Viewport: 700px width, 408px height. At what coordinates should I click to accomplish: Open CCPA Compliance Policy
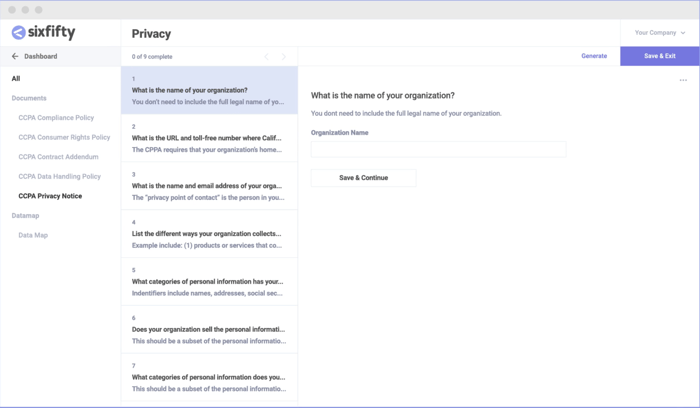[56, 118]
